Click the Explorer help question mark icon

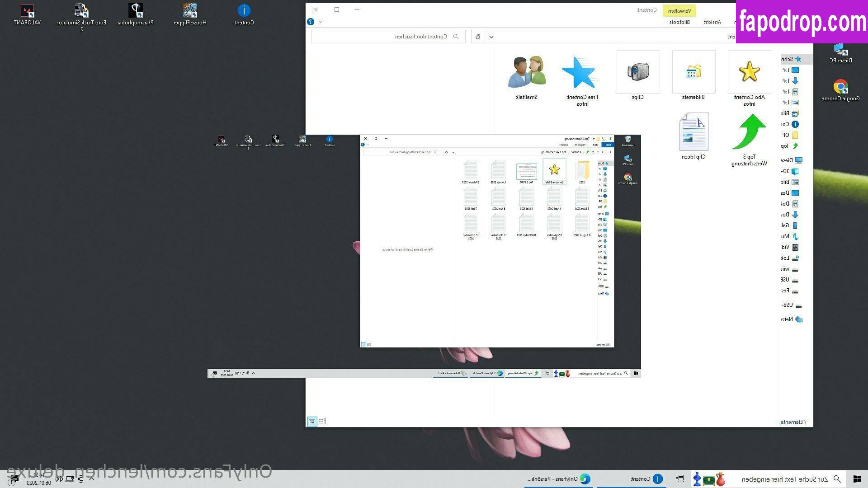311,22
